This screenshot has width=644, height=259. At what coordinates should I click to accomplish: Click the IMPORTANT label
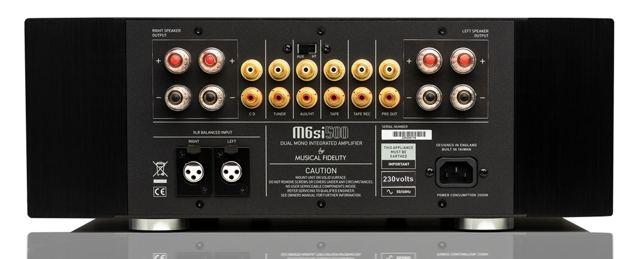399,164
